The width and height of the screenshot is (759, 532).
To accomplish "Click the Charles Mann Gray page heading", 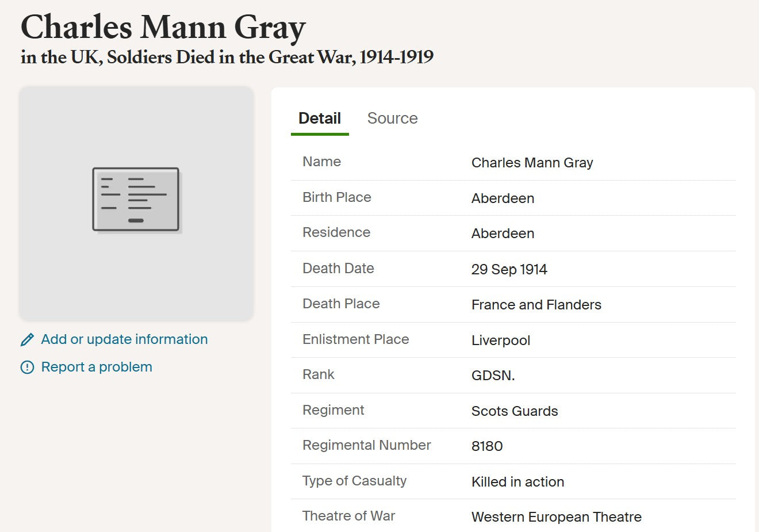I will [163, 27].
